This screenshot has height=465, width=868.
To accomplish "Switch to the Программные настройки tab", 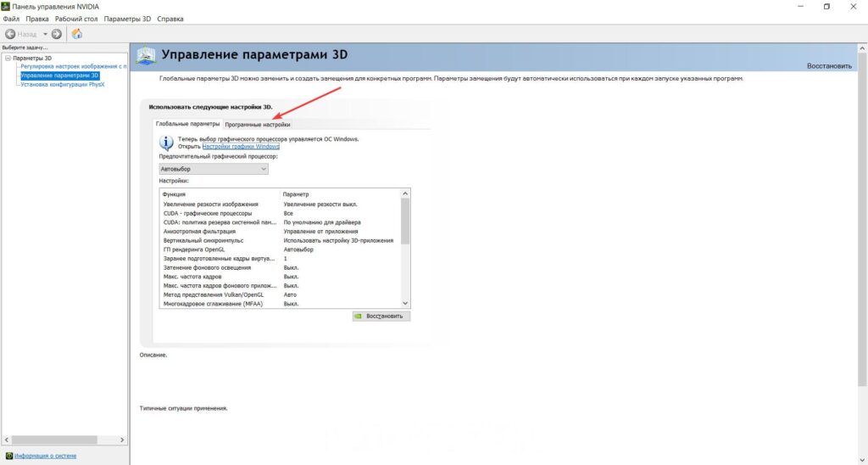I will pyautogui.click(x=257, y=125).
